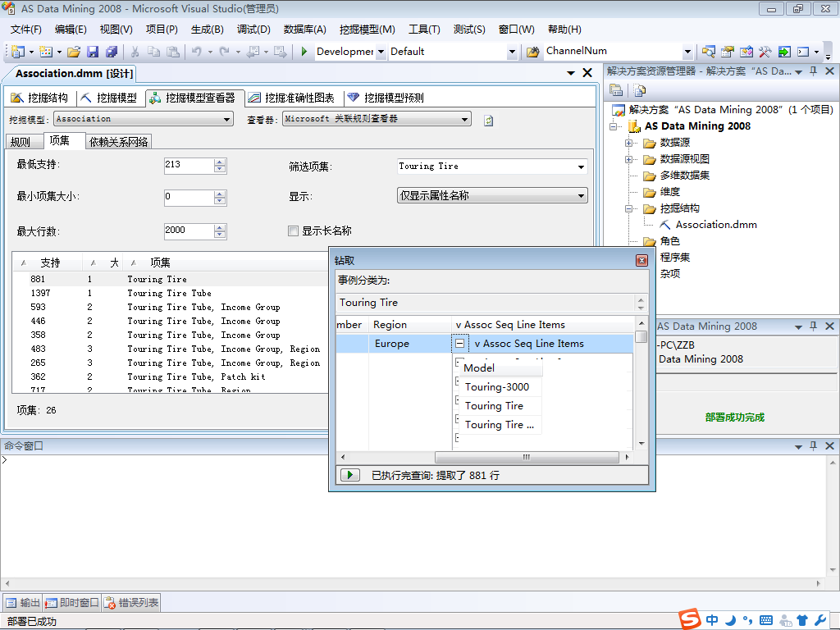Toggle the Sogou punctuation-mode indicator
840x630 pixels.
tap(748, 620)
